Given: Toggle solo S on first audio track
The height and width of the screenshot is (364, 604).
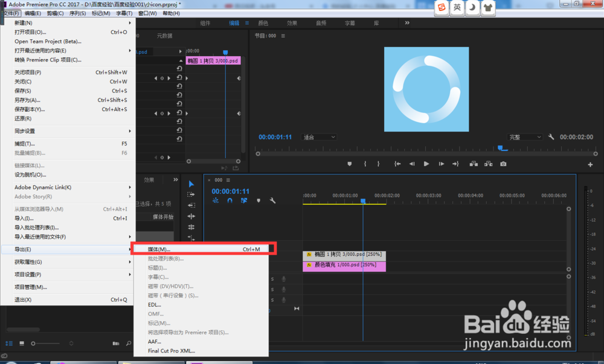Looking at the screenshot, I should 272,279.
